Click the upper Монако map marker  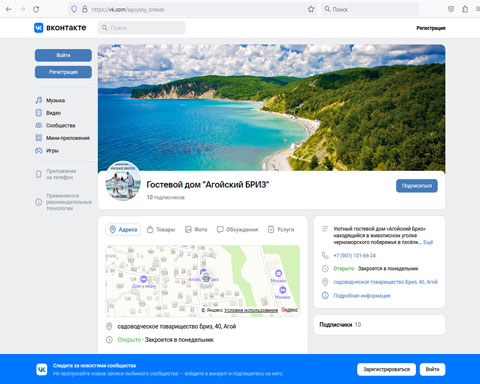(x=278, y=273)
